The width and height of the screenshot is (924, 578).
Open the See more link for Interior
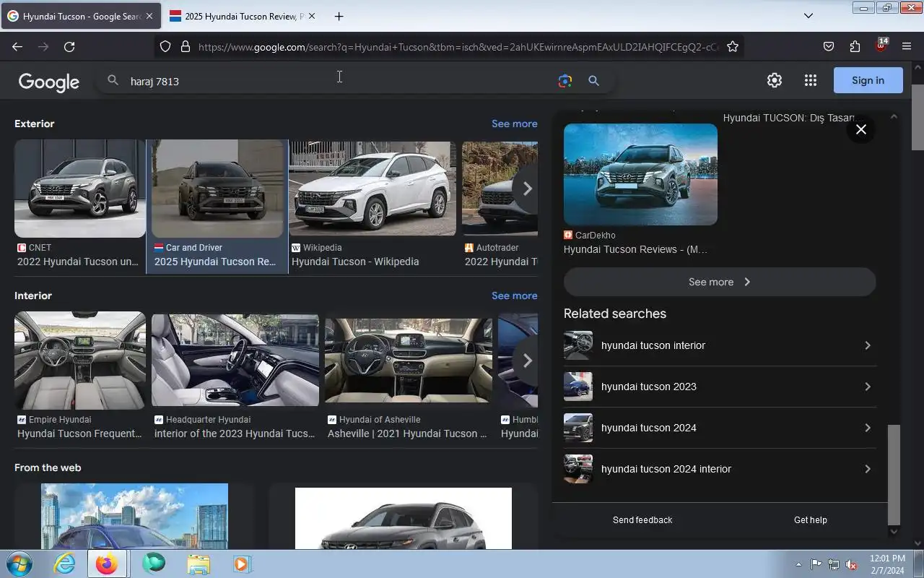pyautogui.click(x=514, y=296)
